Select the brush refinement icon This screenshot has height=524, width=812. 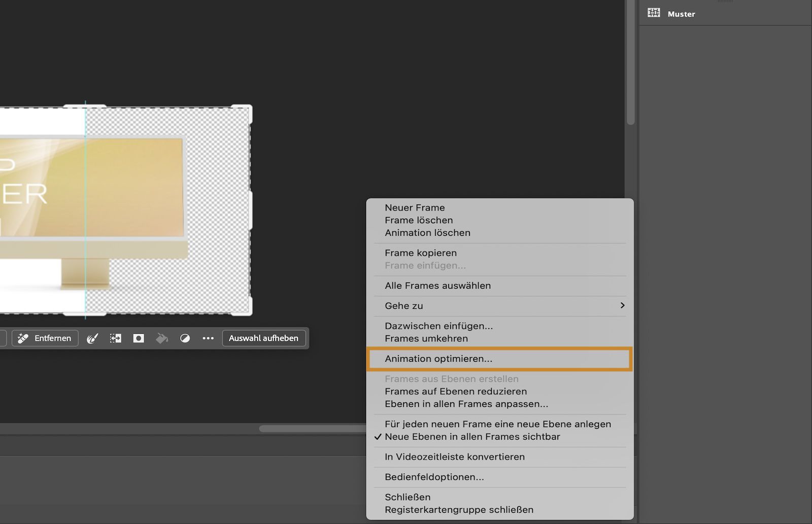coord(92,338)
